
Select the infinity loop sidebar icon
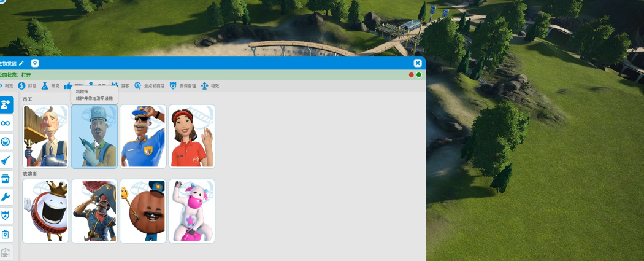tap(6, 123)
